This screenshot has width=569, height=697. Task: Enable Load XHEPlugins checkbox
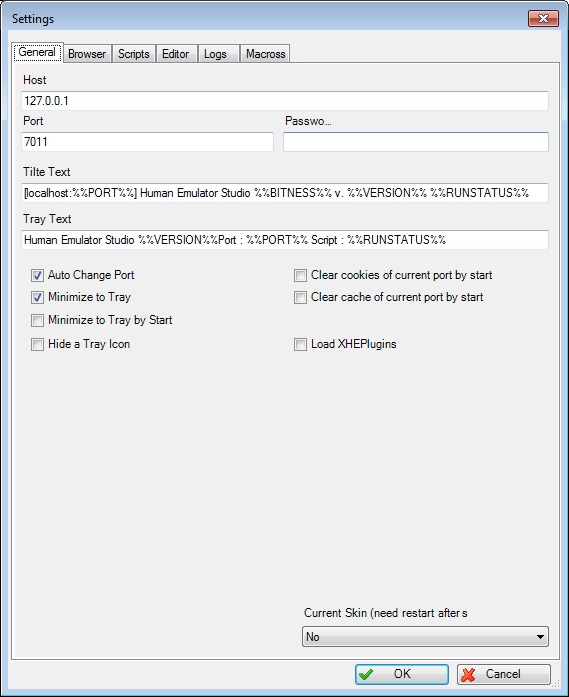[x=301, y=344]
